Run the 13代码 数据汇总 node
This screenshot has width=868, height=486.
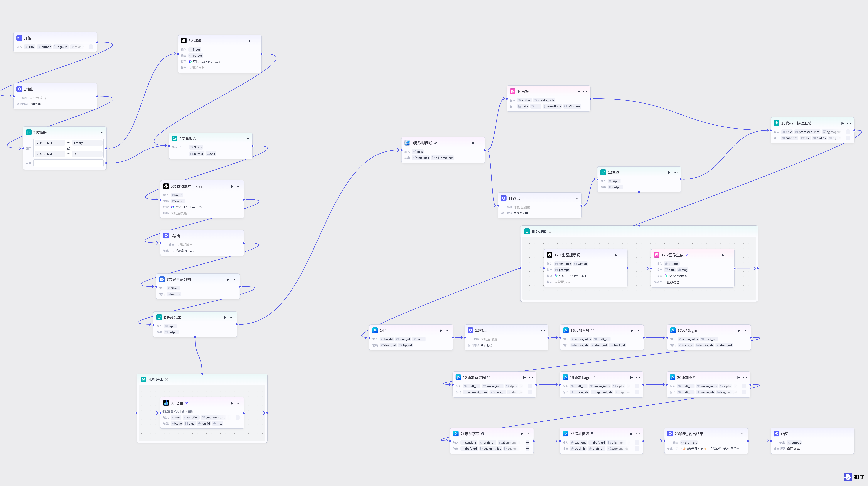842,123
